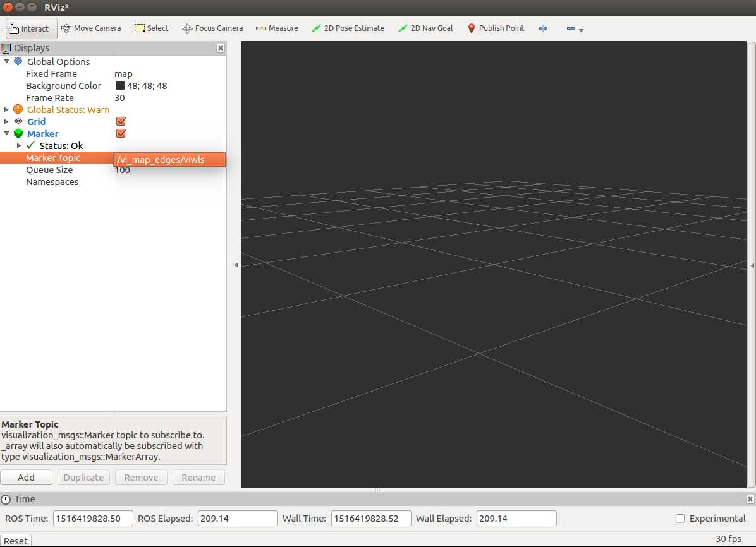Open the Background Color swatch
Image resolution: width=756 pixels, height=547 pixels.
[120, 86]
